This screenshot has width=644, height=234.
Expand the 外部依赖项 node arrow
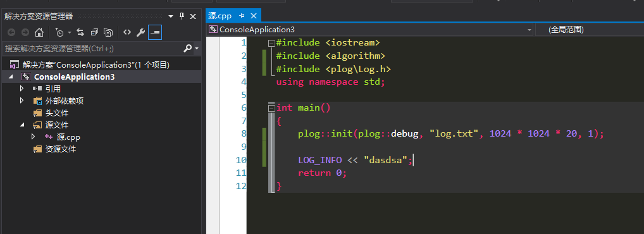[22, 101]
